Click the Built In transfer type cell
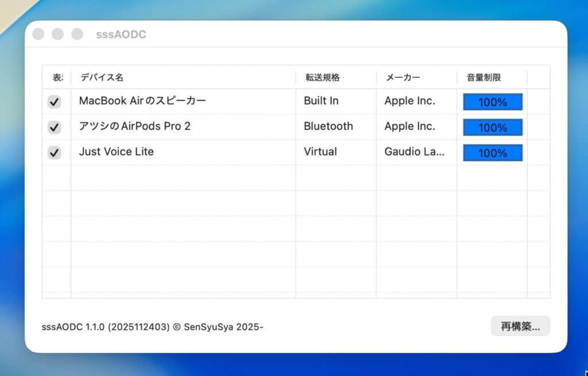 coord(321,101)
